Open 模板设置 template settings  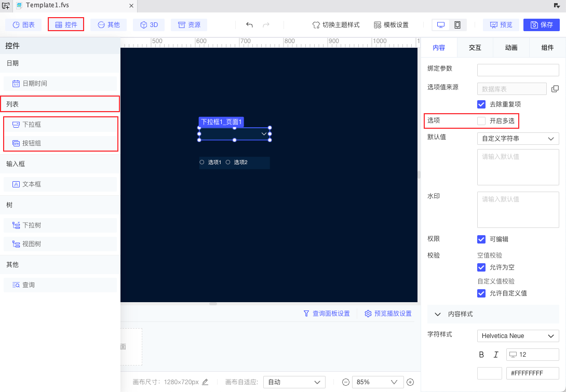[392, 24]
